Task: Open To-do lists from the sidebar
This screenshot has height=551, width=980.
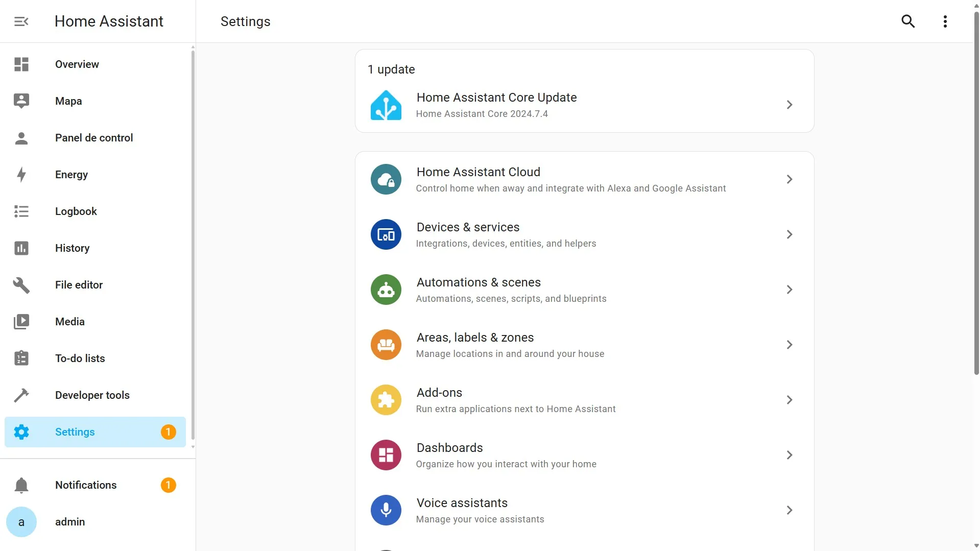Action: pyautogui.click(x=95, y=358)
